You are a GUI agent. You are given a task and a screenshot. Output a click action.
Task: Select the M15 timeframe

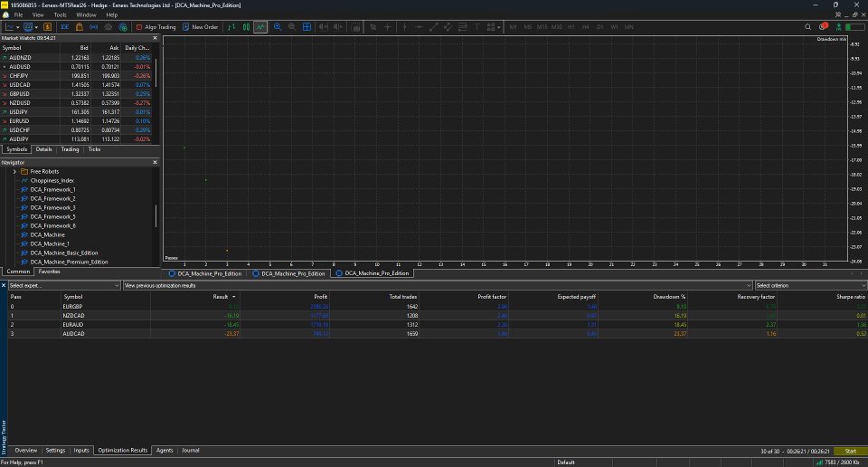542,26
